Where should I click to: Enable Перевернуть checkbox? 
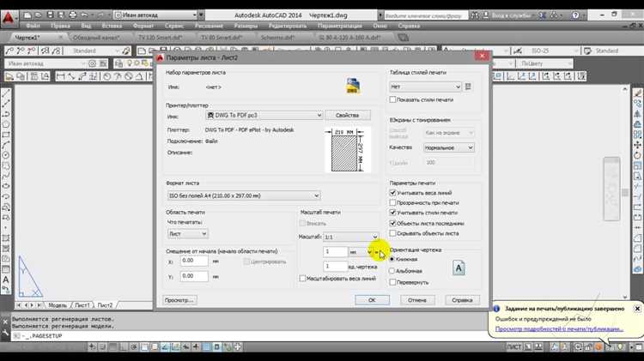[392, 282]
